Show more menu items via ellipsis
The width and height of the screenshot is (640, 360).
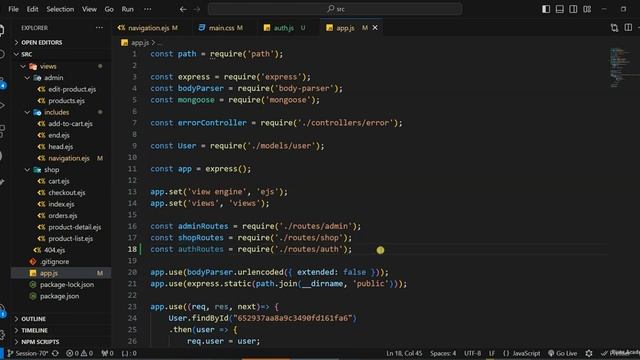148,9
